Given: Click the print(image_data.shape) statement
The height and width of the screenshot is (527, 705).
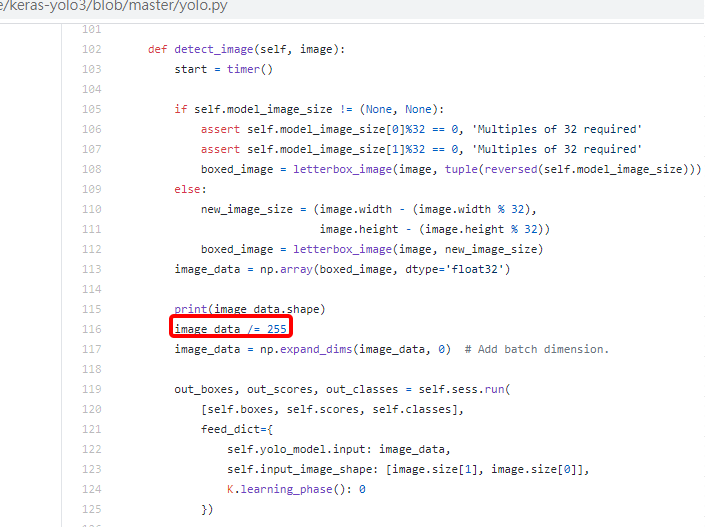Looking at the screenshot, I should (250, 309).
